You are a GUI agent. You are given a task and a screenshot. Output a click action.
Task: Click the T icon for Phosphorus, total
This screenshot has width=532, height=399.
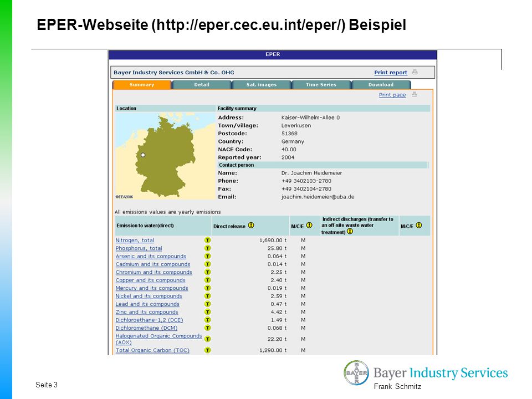[207, 248]
